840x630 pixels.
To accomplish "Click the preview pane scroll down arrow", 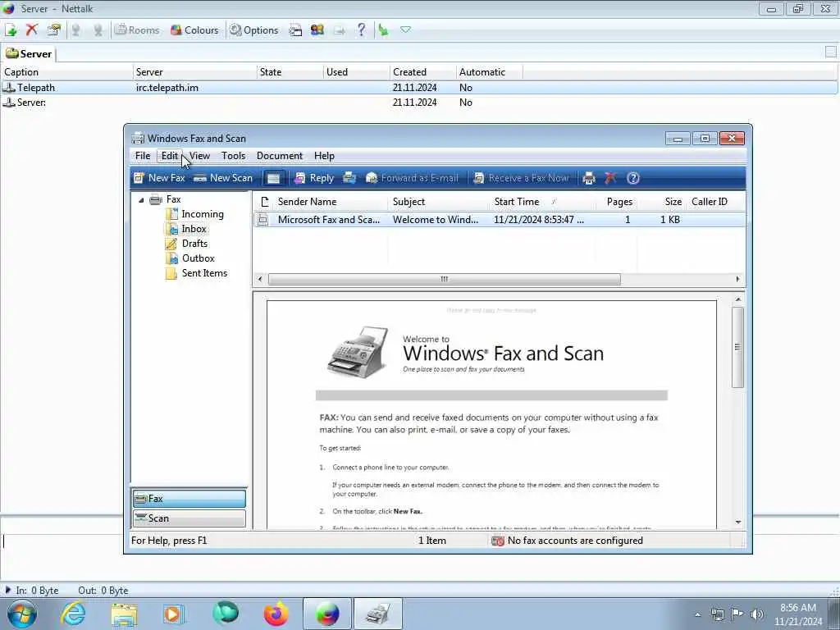I will [737, 523].
